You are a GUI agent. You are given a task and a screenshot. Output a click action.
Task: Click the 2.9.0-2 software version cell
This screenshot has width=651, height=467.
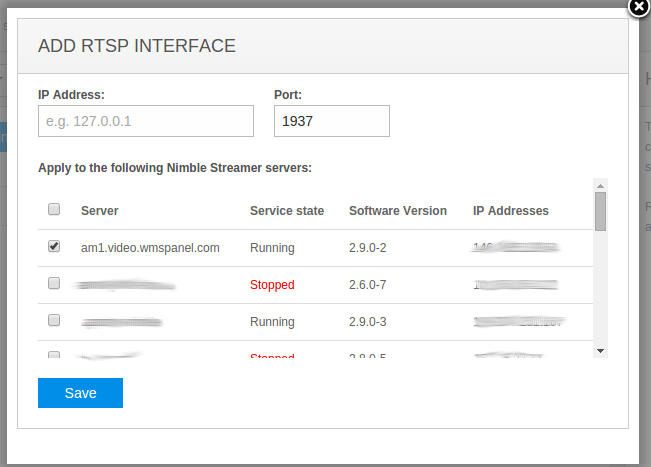tap(369, 248)
